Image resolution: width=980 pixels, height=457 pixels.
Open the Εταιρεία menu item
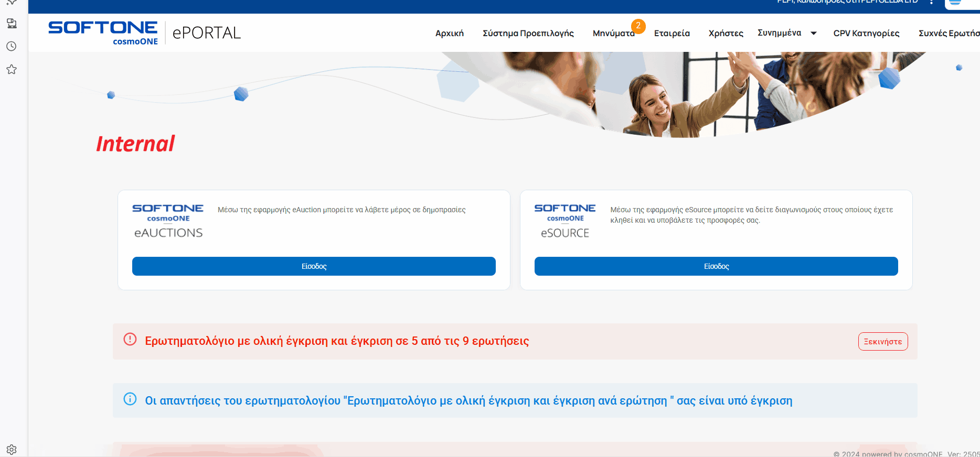click(x=672, y=33)
